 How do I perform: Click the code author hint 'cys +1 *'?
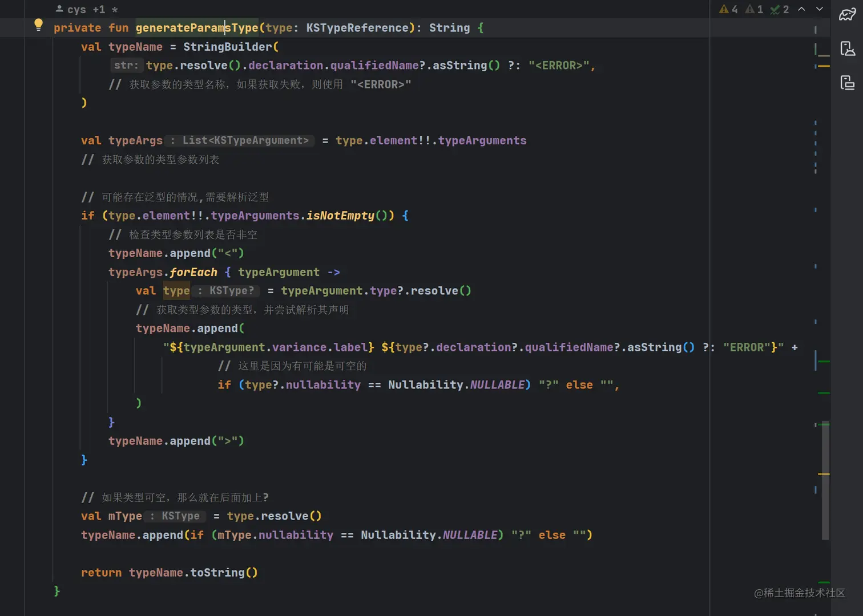click(87, 9)
